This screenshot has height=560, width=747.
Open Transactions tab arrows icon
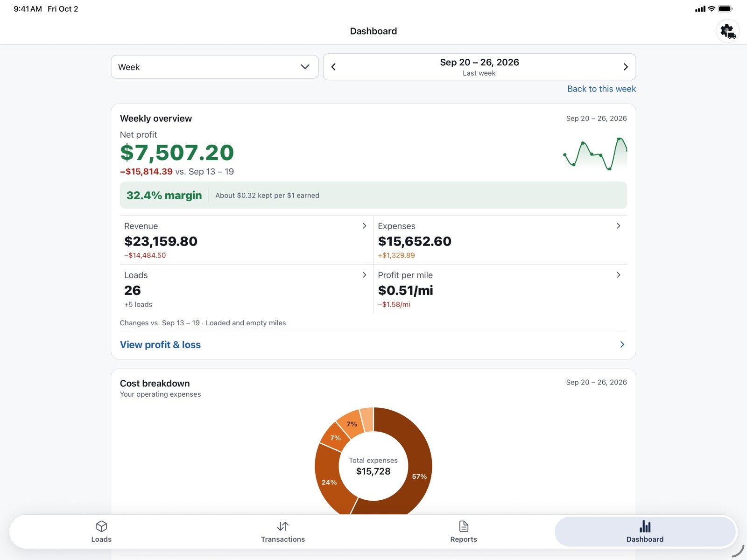point(283,526)
